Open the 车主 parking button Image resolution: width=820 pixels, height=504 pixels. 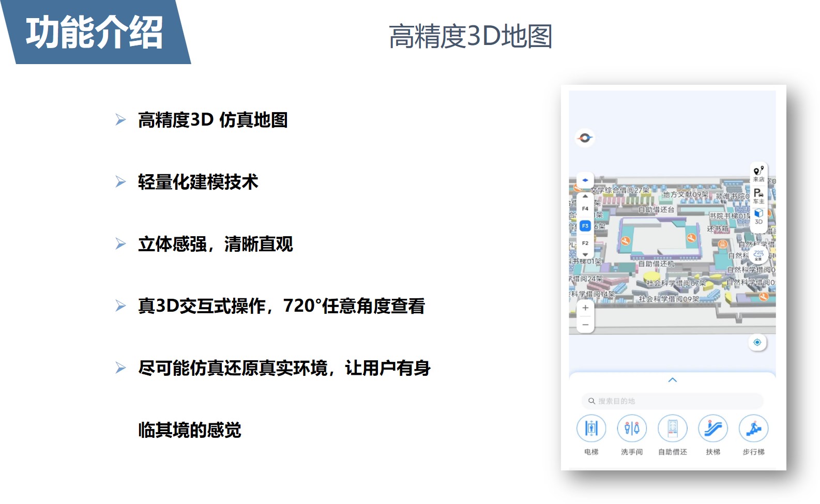758,195
